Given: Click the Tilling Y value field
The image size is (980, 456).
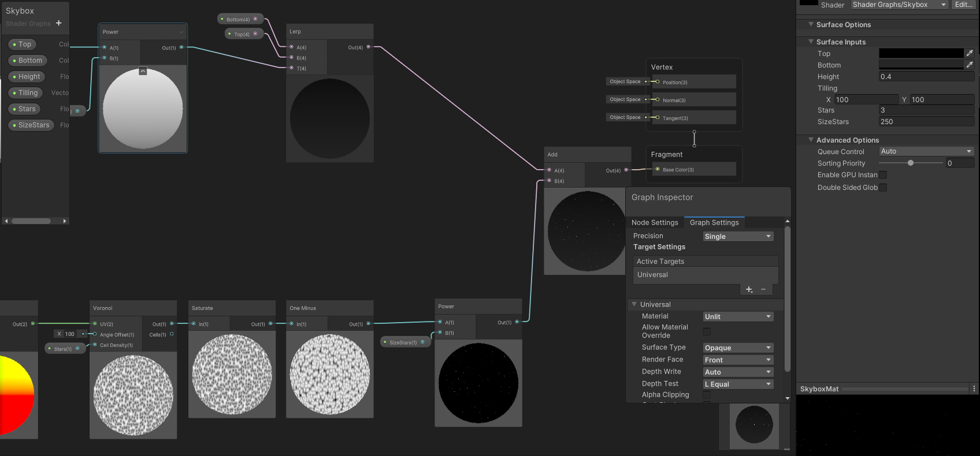Looking at the screenshot, I should [942, 100].
